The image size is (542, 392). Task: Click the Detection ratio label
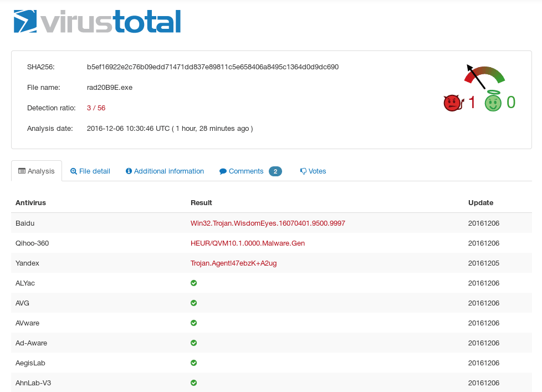(x=51, y=108)
